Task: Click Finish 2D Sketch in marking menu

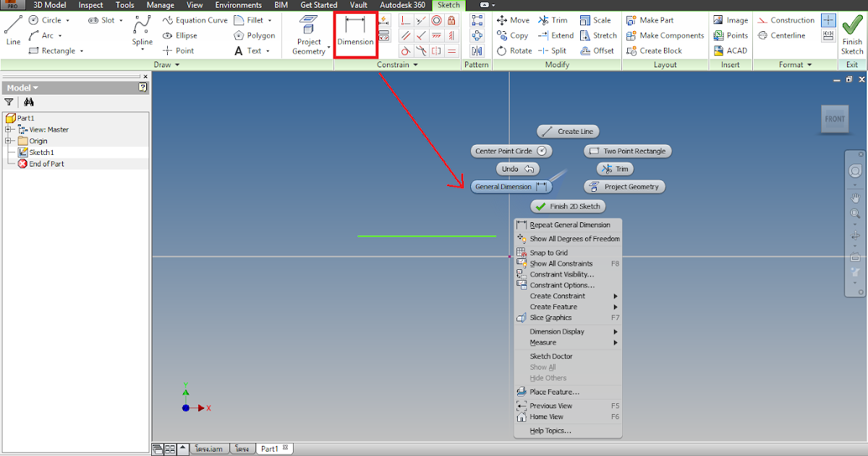Action: [568, 206]
